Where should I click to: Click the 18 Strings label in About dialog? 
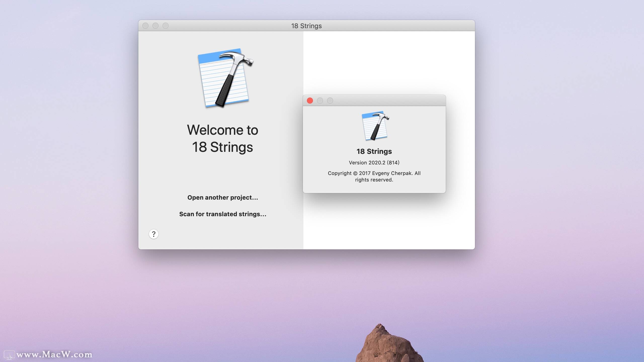[x=374, y=151]
